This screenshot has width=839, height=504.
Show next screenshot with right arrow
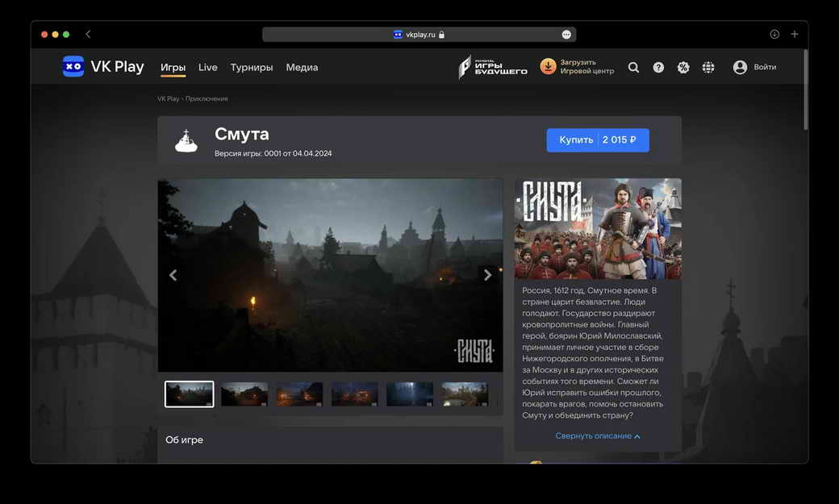487,275
